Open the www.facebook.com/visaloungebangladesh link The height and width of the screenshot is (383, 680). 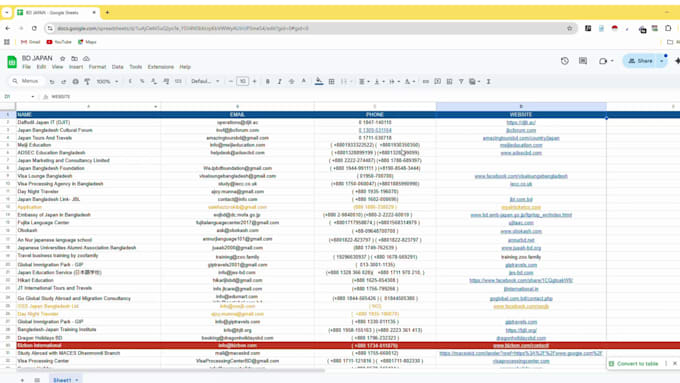[521, 176]
